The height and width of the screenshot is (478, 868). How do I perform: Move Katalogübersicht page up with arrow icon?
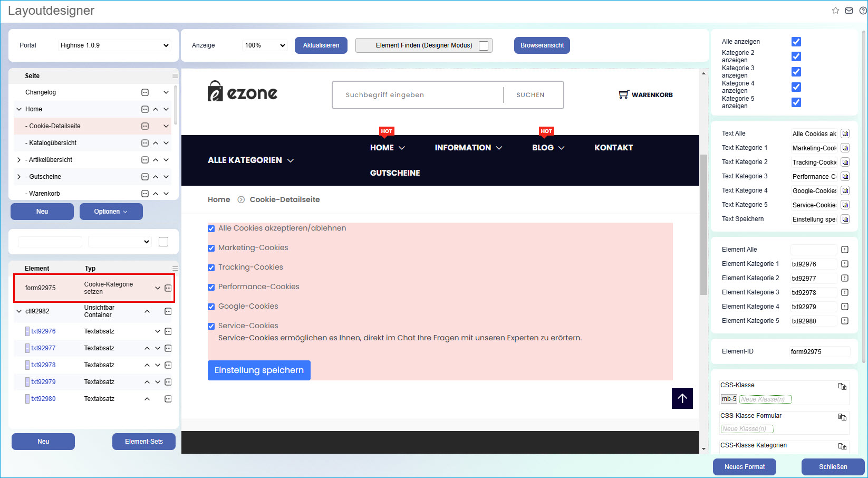(156, 143)
